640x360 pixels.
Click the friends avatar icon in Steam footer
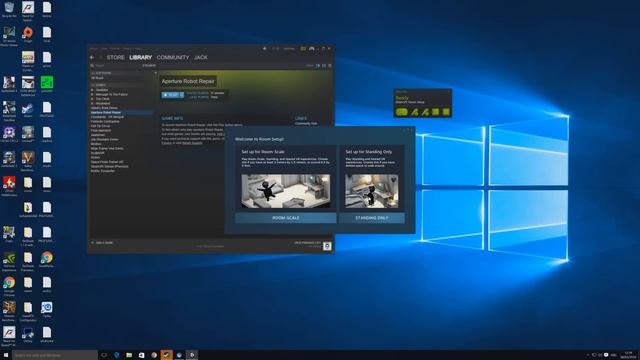pyautogui.click(x=327, y=246)
